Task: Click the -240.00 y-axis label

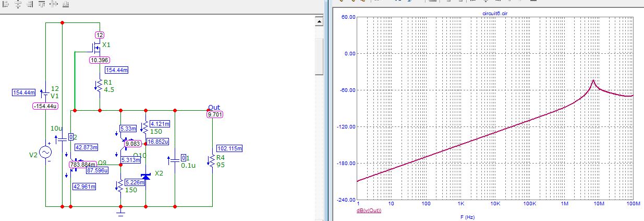Action: (x=346, y=200)
